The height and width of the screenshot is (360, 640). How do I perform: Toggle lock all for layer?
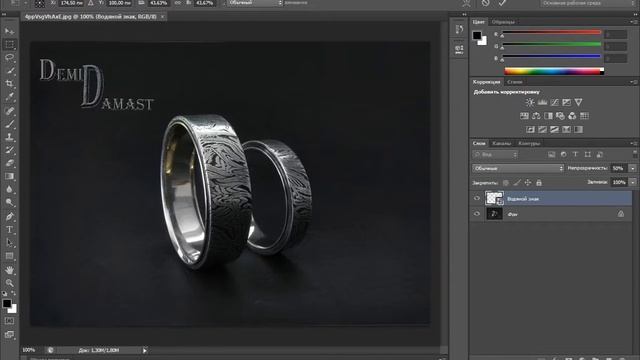coord(539,183)
